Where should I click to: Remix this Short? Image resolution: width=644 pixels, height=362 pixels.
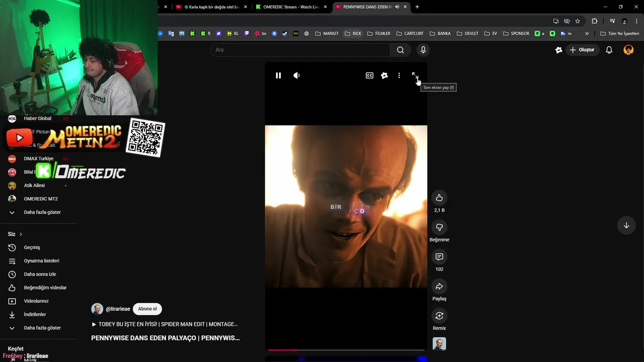click(x=439, y=316)
